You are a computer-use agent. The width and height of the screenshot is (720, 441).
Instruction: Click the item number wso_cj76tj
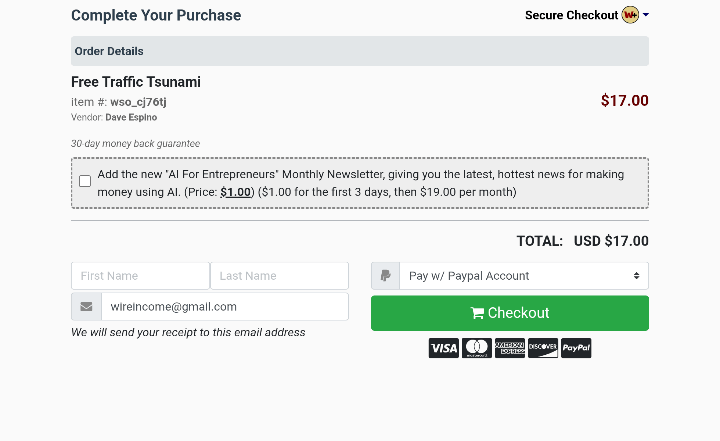point(138,102)
